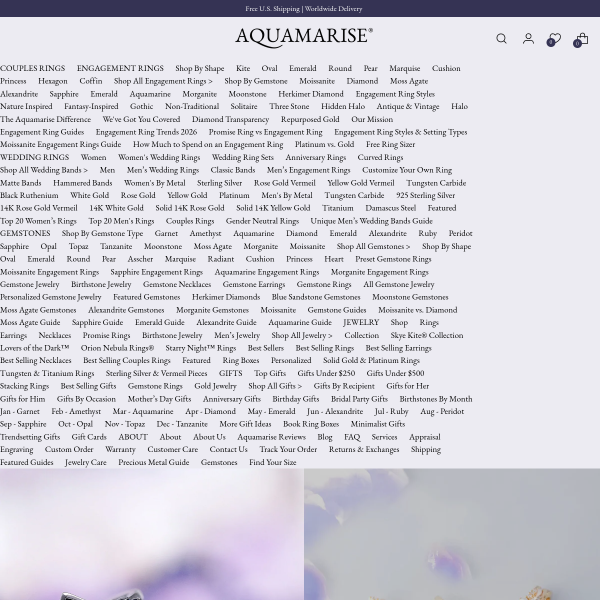Select Oct - Opal birthstone link
Screen dimensions: 600x600
(75, 424)
